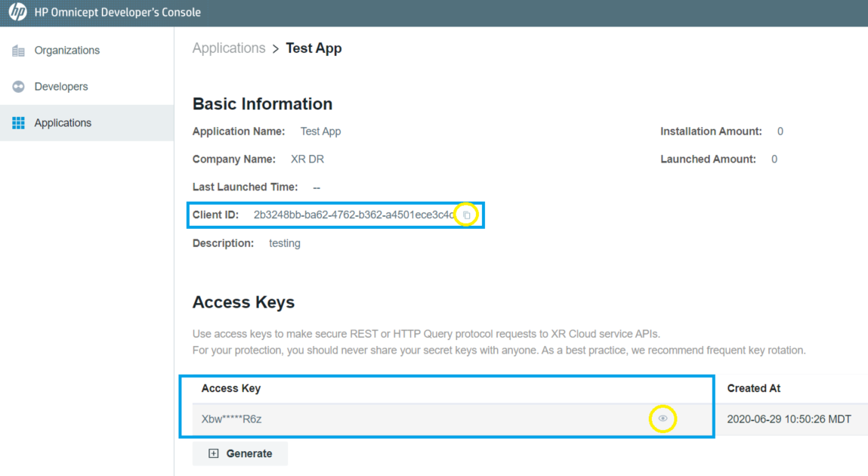Go back to Applications breadcrumb
Image resolution: width=868 pixels, height=476 pixels.
[x=229, y=48]
